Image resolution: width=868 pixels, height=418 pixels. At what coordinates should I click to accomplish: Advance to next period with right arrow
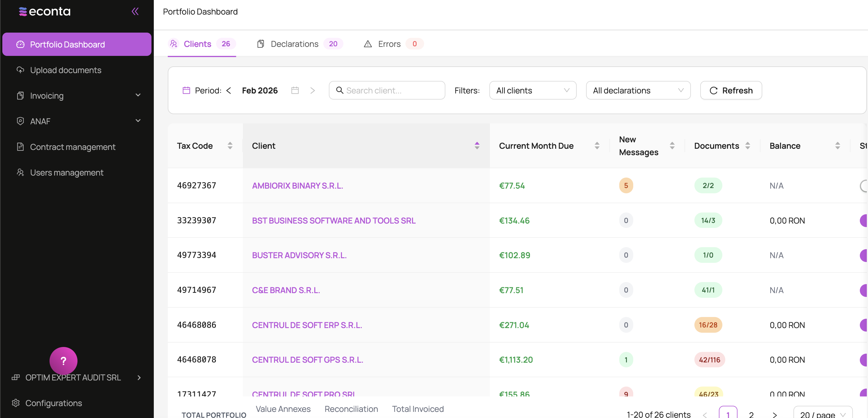312,90
